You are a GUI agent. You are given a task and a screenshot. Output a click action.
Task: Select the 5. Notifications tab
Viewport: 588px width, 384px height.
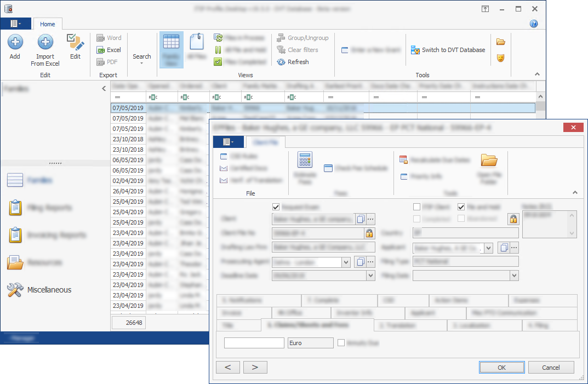tap(259, 300)
